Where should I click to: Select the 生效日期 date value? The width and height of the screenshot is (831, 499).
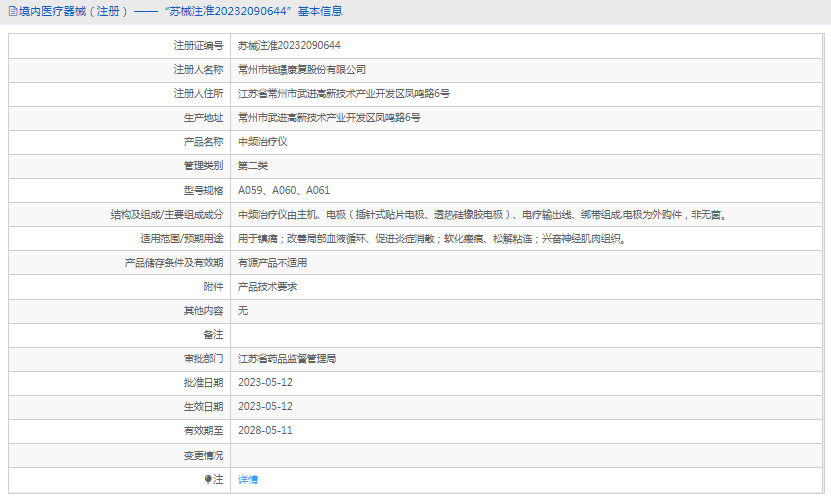pyautogui.click(x=265, y=406)
